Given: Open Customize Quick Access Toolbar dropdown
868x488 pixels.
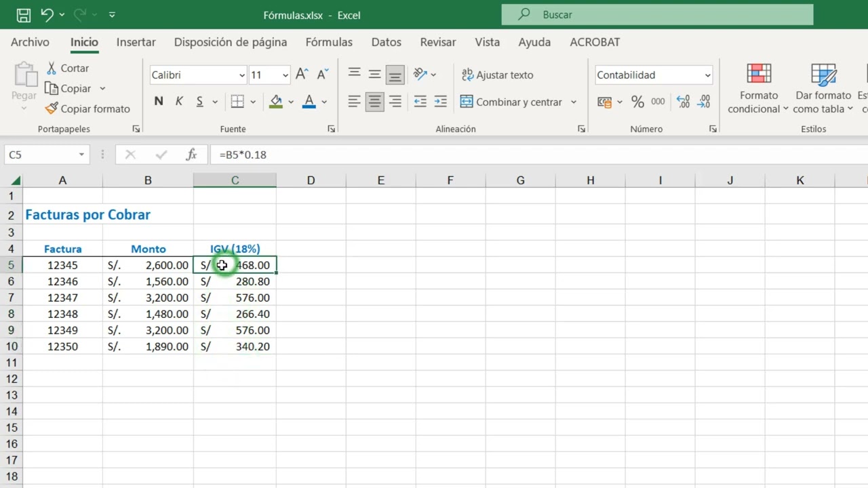Looking at the screenshot, I should (x=112, y=15).
